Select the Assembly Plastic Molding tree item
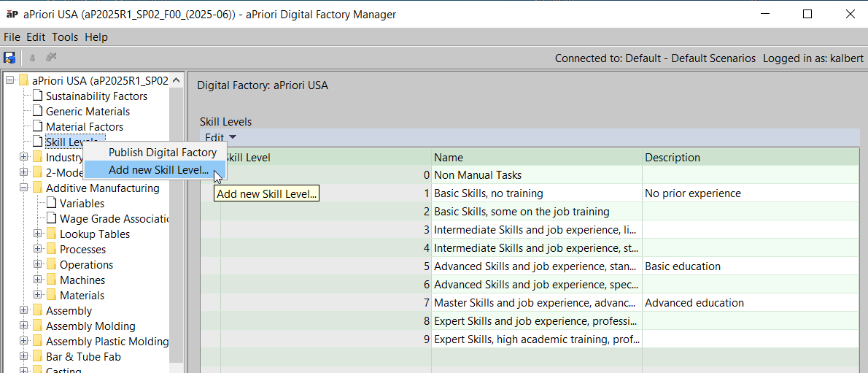Image resolution: width=868 pixels, height=373 pixels. (x=106, y=342)
